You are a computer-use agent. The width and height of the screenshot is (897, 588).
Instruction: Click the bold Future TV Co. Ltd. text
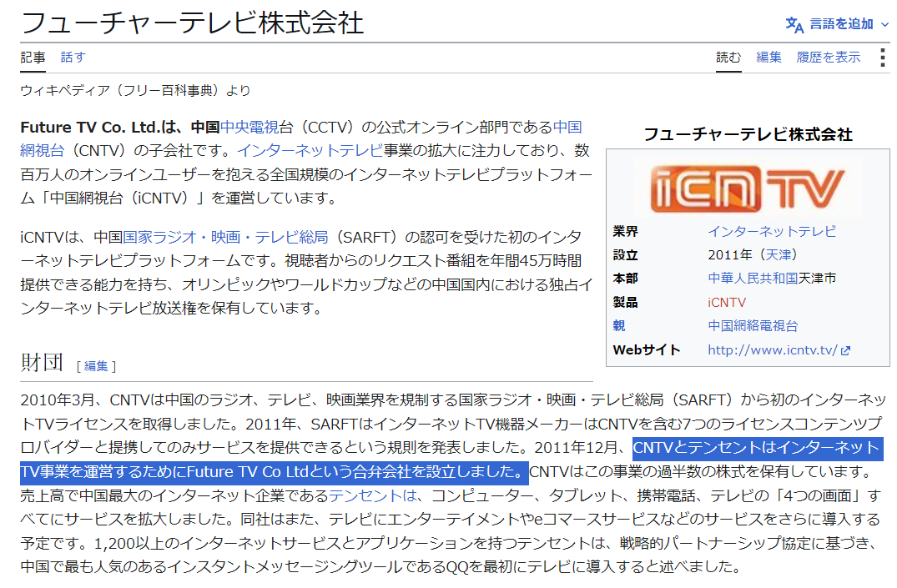point(92,127)
